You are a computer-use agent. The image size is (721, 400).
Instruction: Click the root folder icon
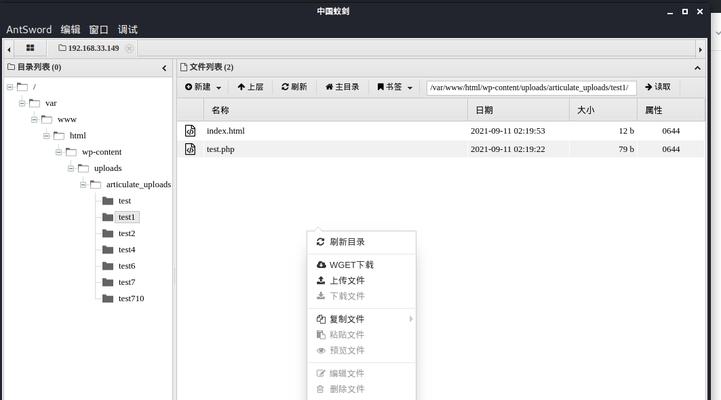pos(22,86)
